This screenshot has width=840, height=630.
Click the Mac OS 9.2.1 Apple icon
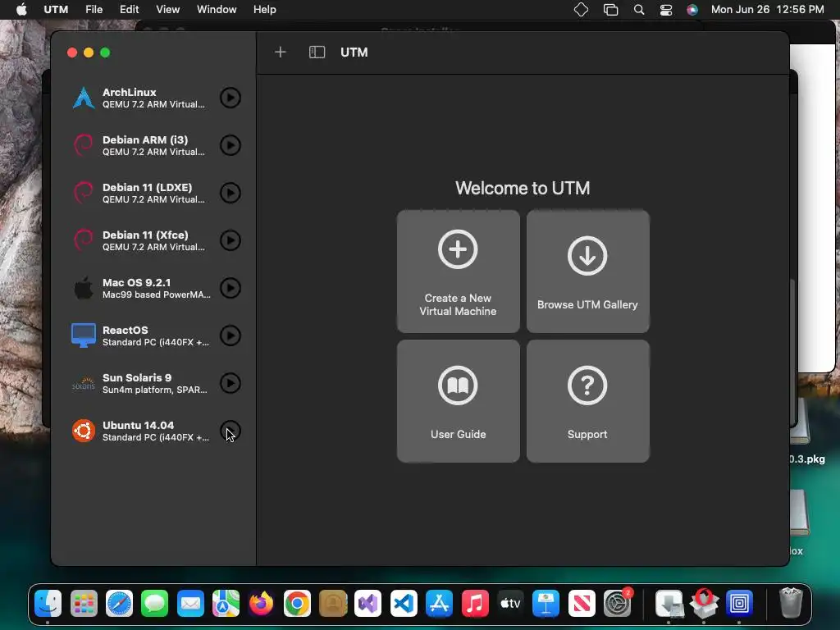(x=84, y=288)
